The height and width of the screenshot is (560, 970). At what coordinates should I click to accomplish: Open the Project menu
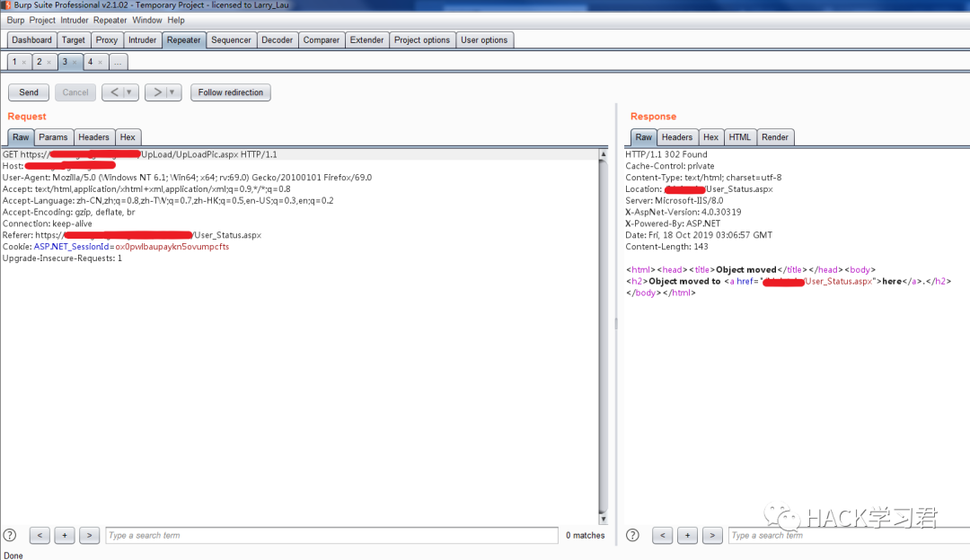click(42, 20)
